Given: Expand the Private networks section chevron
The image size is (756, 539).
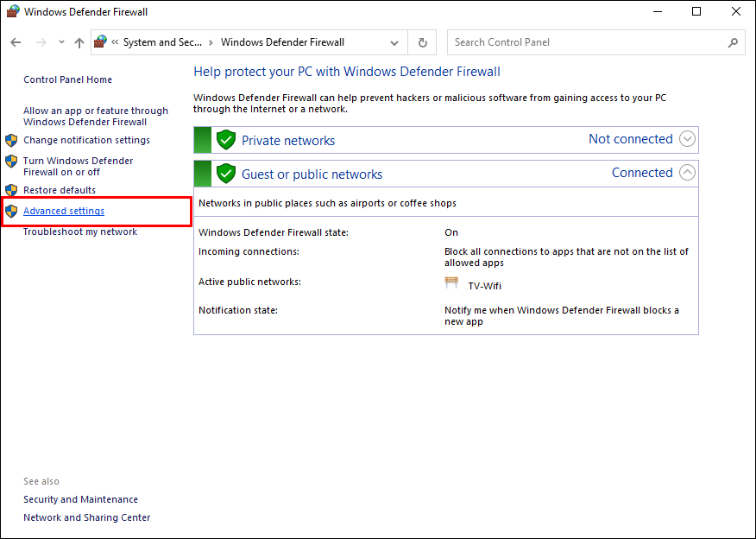Looking at the screenshot, I should pyautogui.click(x=687, y=139).
